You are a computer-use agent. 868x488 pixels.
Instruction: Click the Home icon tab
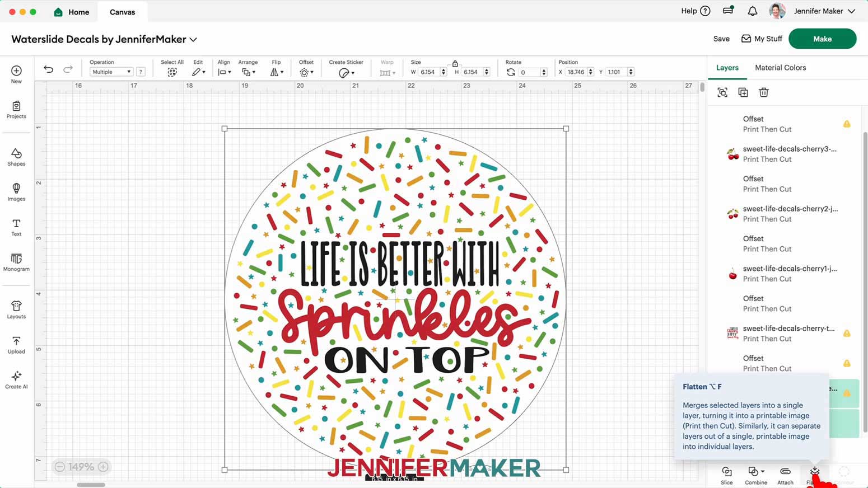[x=72, y=12]
